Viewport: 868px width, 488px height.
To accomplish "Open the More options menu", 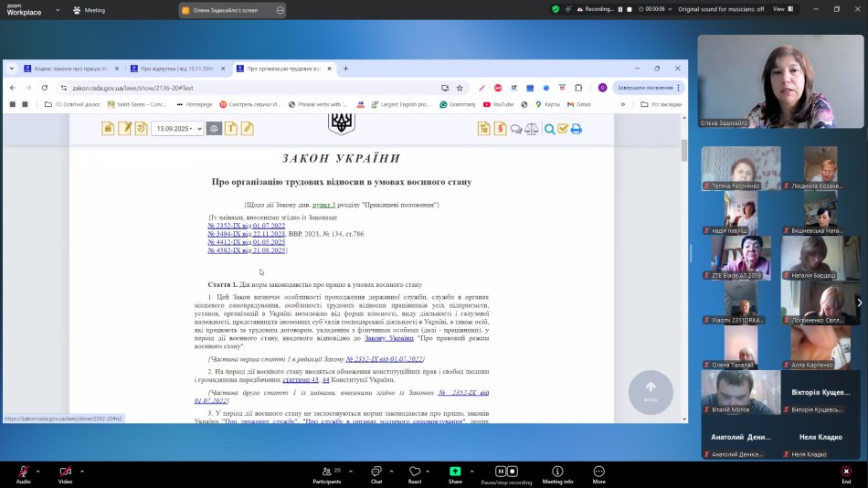I will point(598,472).
